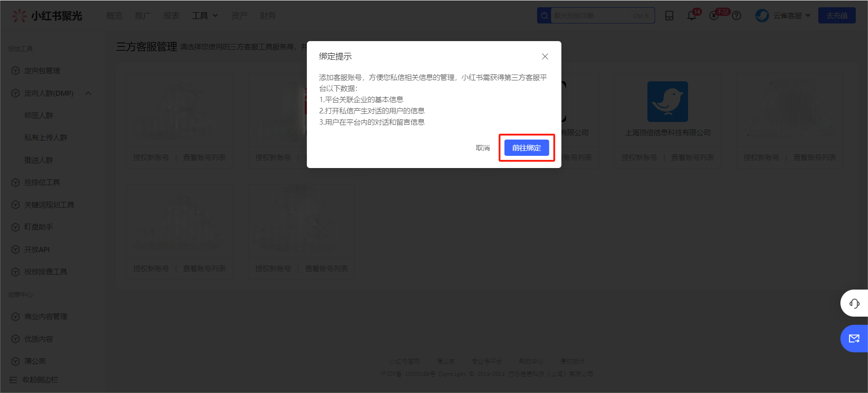Click the 商业内容管理 sidebar icon
Screen dimensions: 868x393
point(15,316)
